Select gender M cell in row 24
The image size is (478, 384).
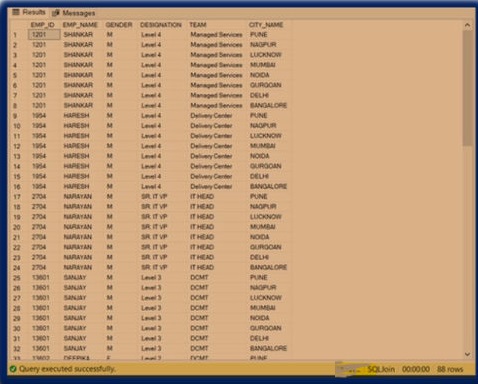click(110, 267)
